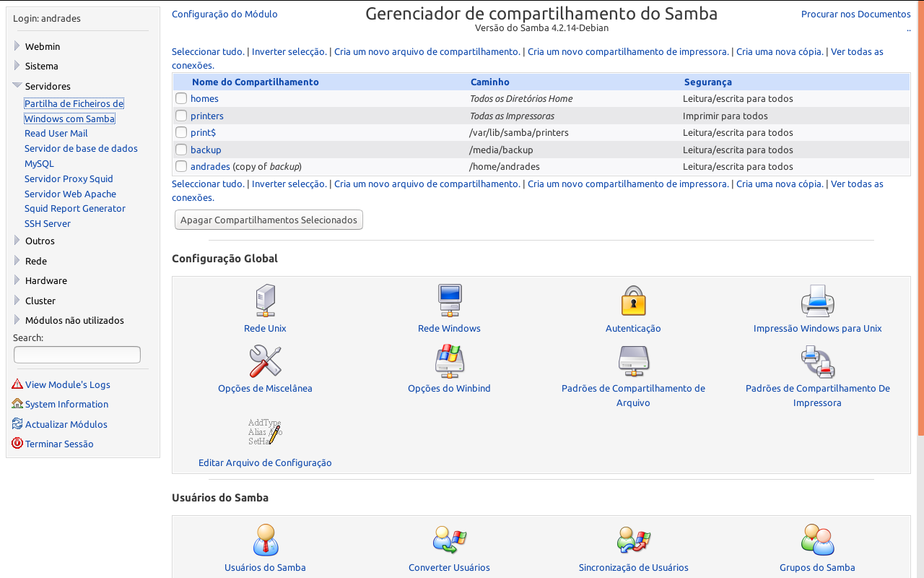This screenshot has height=578, width=924.
Task: Open the print$ share link
Action: tap(203, 132)
